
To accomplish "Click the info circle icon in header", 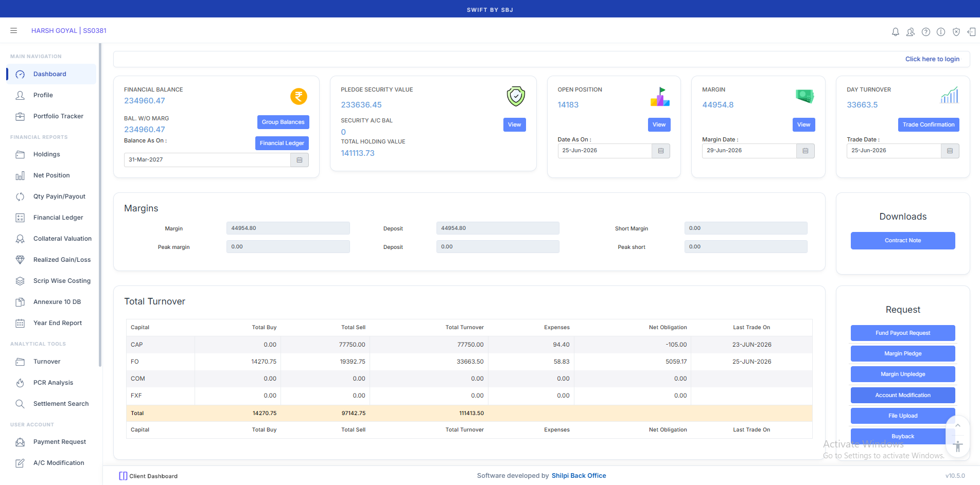I will tap(941, 32).
